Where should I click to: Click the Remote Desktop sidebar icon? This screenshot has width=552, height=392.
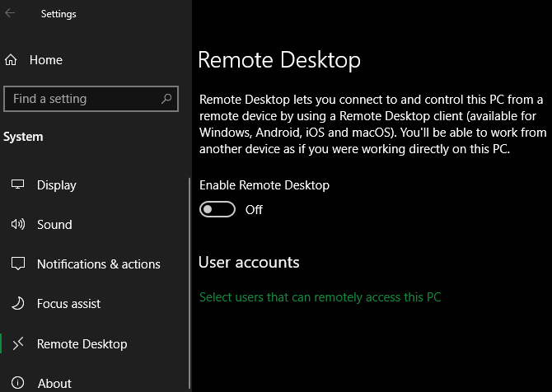click(18, 343)
